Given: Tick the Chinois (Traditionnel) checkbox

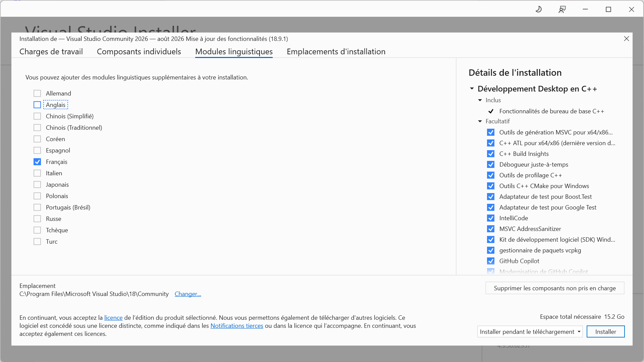Looking at the screenshot, I should pos(37,128).
